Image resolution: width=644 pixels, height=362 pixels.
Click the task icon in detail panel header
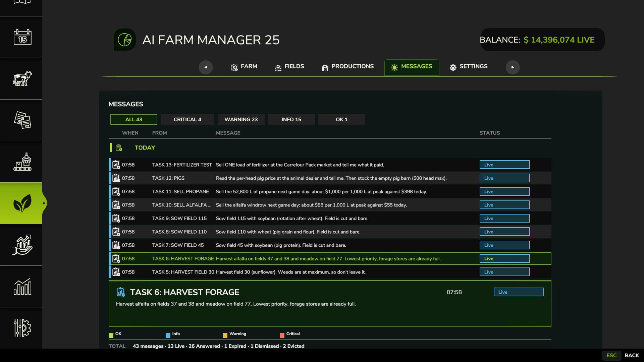121,292
